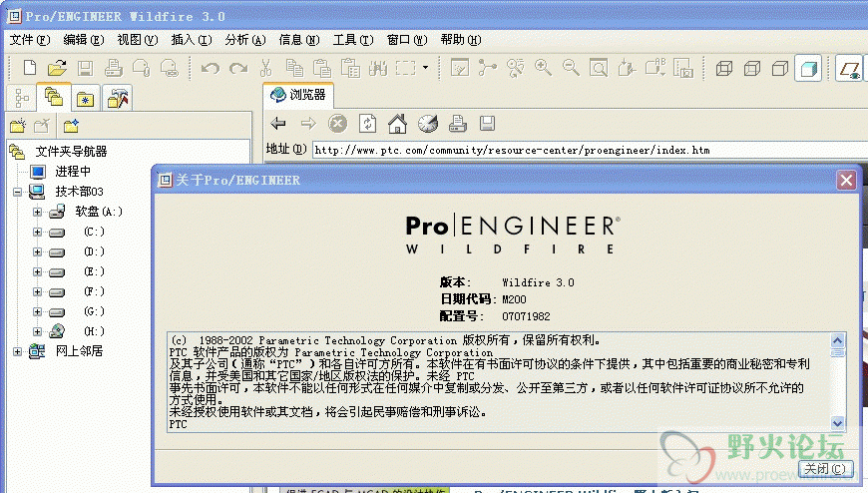This screenshot has width=868, height=493.
Task: Open dropdown arrow beside selection box tool
Action: click(425, 68)
